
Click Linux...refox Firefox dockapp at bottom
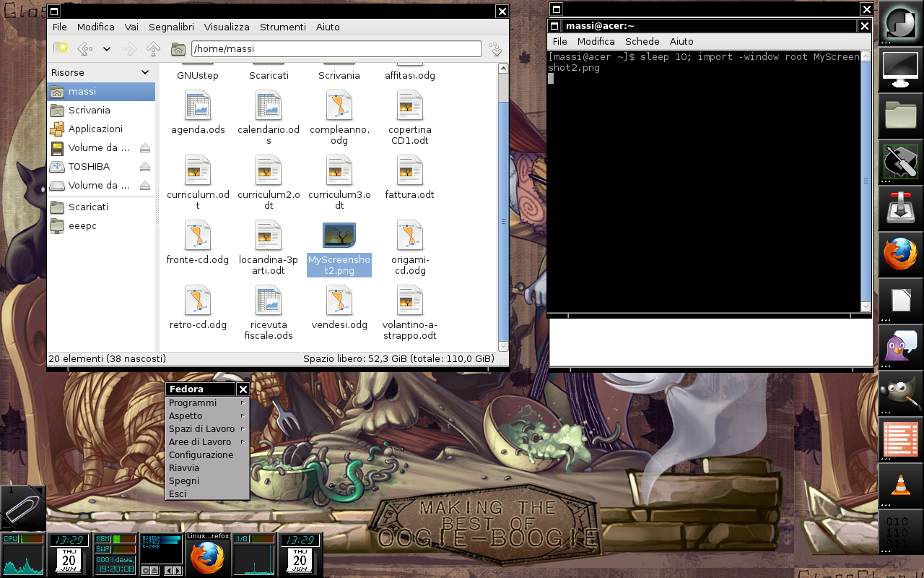coord(208,555)
